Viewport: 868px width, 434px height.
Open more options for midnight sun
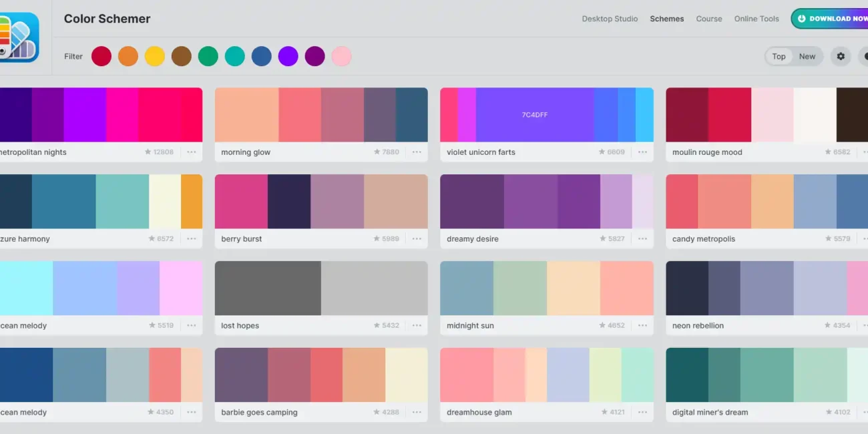[642, 326]
